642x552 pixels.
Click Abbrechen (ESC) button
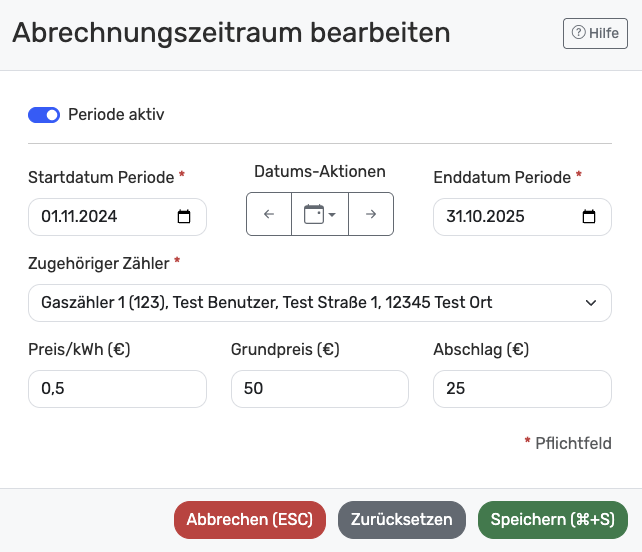250,520
